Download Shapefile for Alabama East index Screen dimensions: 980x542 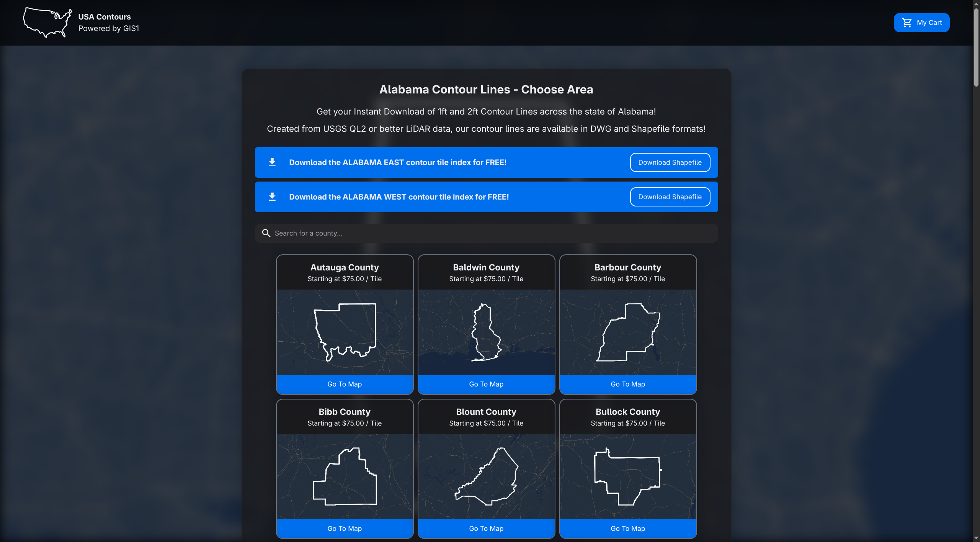(670, 162)
